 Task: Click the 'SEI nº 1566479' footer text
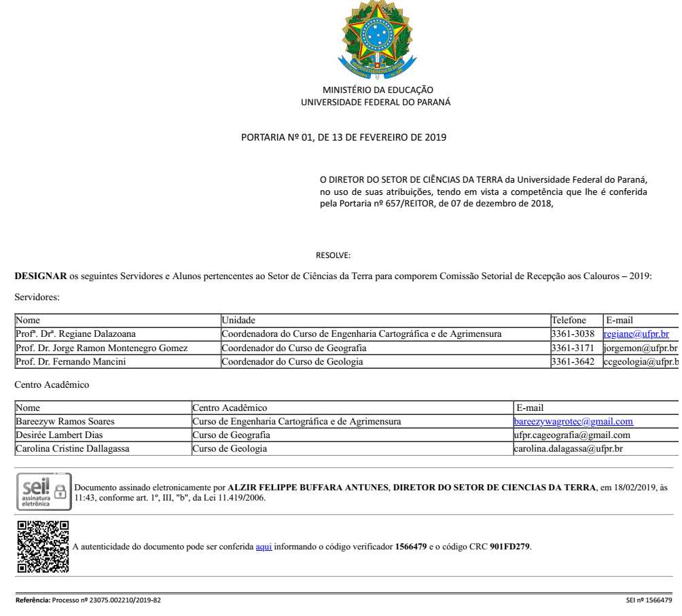[x=649, y=600]
